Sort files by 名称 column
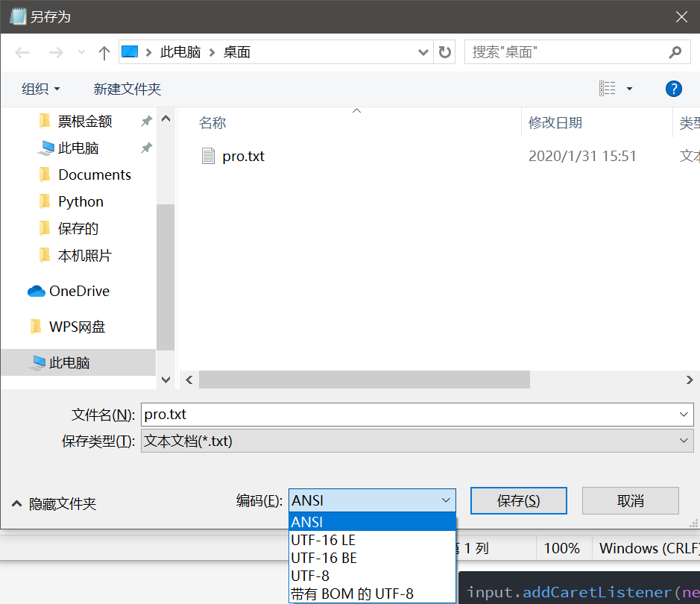The width and height of the screenshot is (700, 604). [212, 123]
